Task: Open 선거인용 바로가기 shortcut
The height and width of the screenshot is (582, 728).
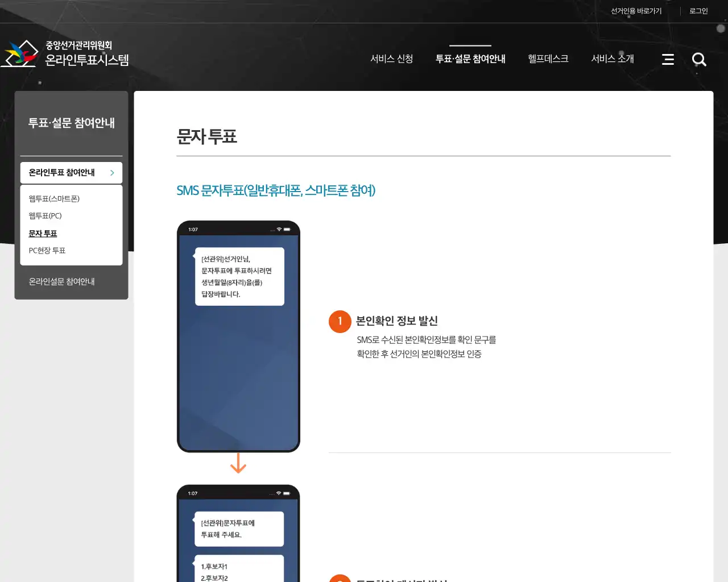Action: click(x=635, y=10)
